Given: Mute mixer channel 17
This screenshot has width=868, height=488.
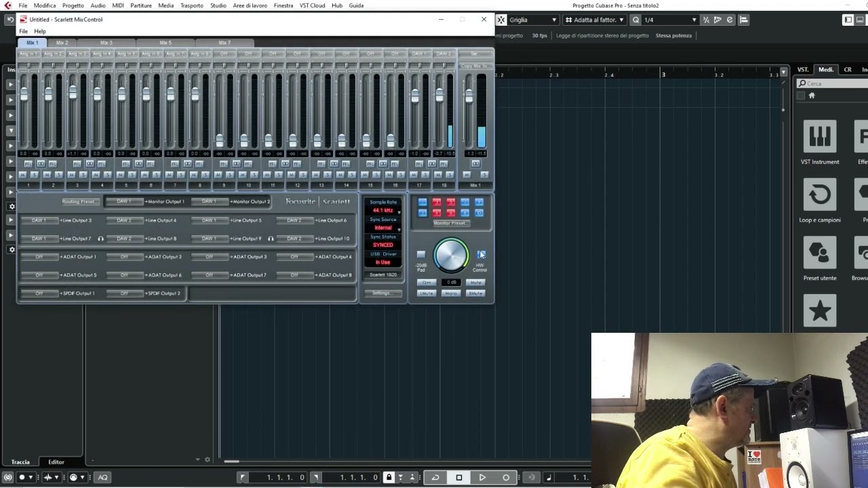Looking at the screenshot, I should click(x=414, y=175).
